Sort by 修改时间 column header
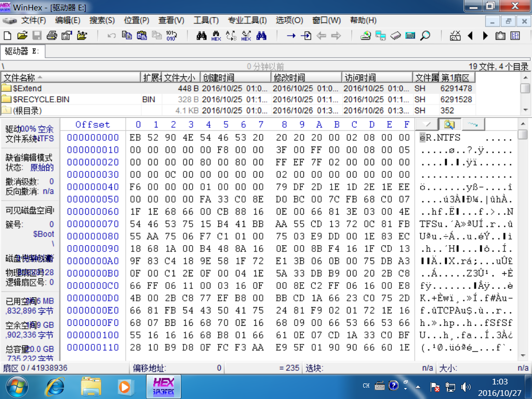Screen dimensions: 532x399 (x=307, y=78)
